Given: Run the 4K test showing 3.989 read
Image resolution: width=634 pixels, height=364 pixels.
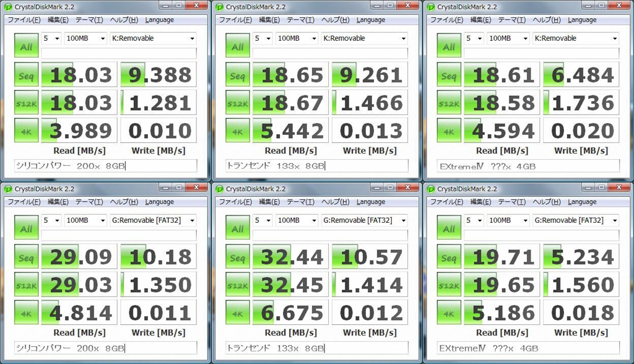Looking at the screenshot, I should coord(26,130).
